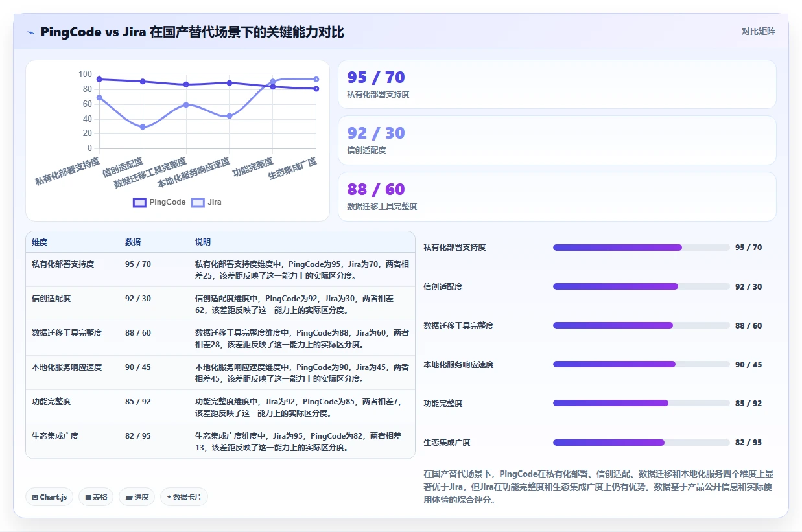Click progress value 82 / 95
The width and height of the screenshot is (802, 532).
[x=749, y=443]
